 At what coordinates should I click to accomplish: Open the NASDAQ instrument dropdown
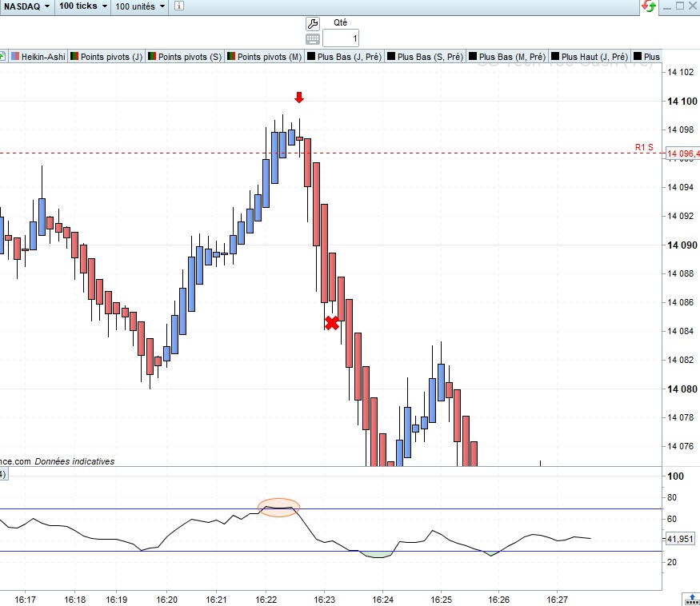26,6
